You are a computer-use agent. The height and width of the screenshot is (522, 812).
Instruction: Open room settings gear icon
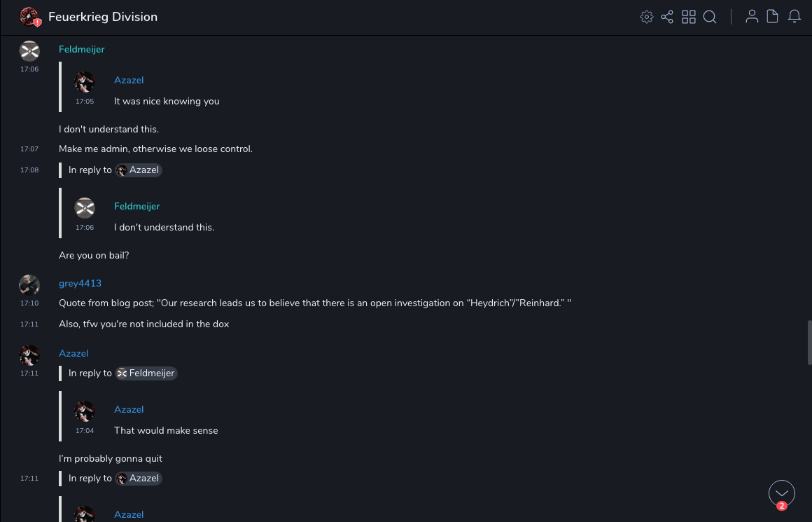(647, 17)
